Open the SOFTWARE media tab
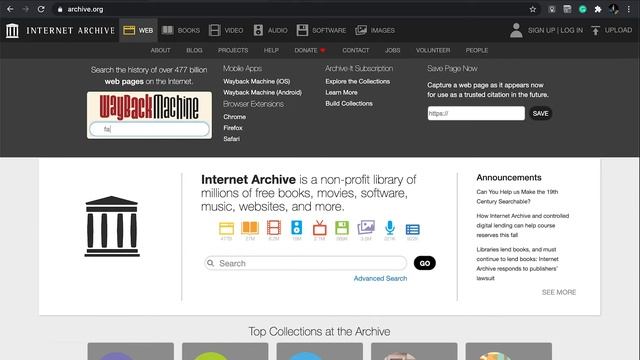 [x=321, y=30]
